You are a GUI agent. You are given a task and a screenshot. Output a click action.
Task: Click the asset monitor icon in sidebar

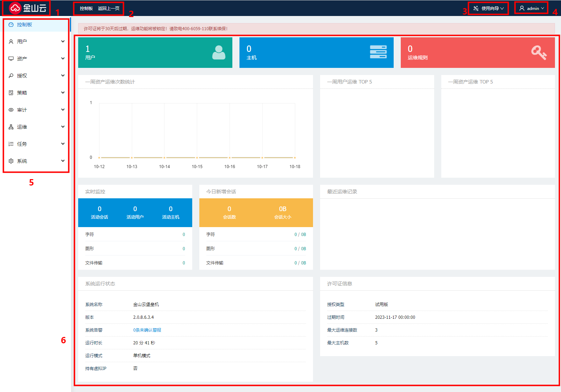(x=11, y=59)
